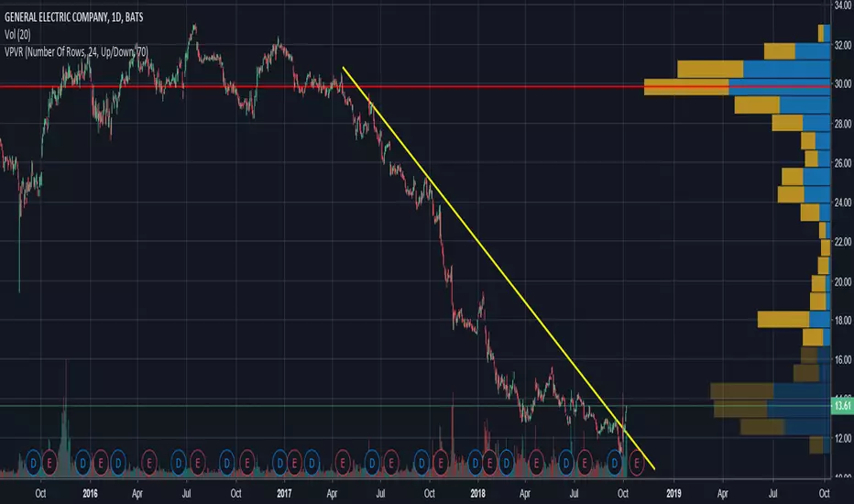Click the Oct label before 2016 on time axis

coord(40,494)
